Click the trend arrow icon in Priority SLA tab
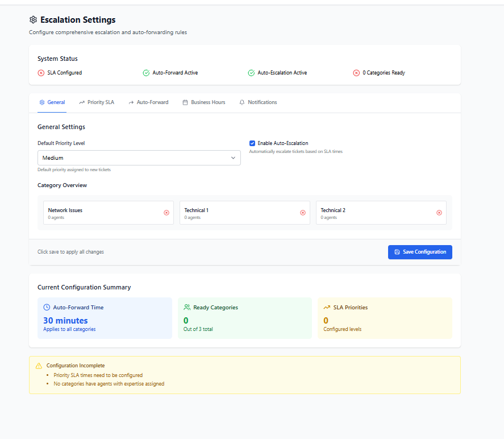 [82, 102]
